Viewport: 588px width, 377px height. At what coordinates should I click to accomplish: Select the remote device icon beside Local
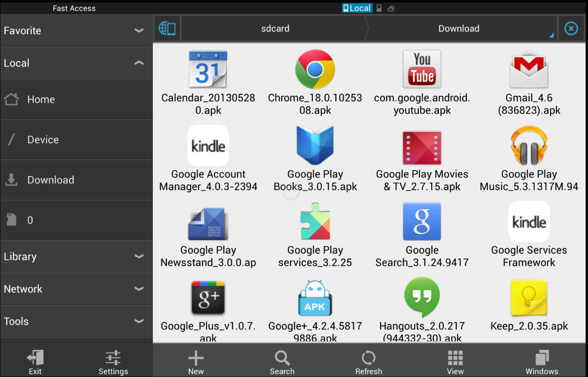pyautogui.click(x=379, y=8)
